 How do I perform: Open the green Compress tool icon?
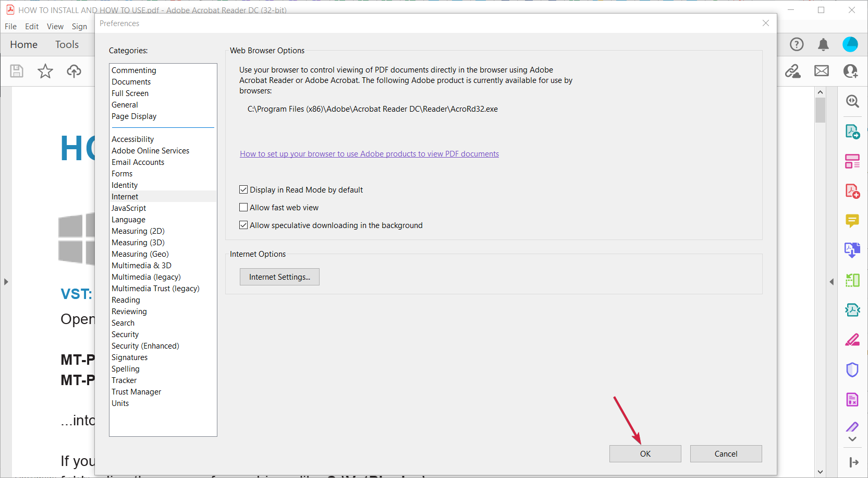point(852,280)
